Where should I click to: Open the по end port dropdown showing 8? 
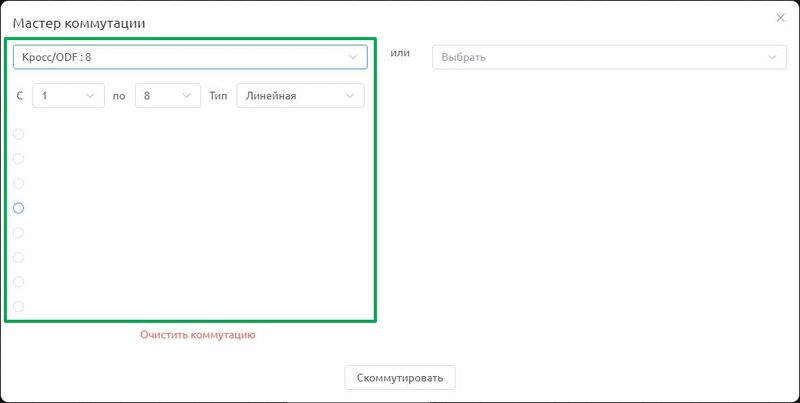point(168,95)
